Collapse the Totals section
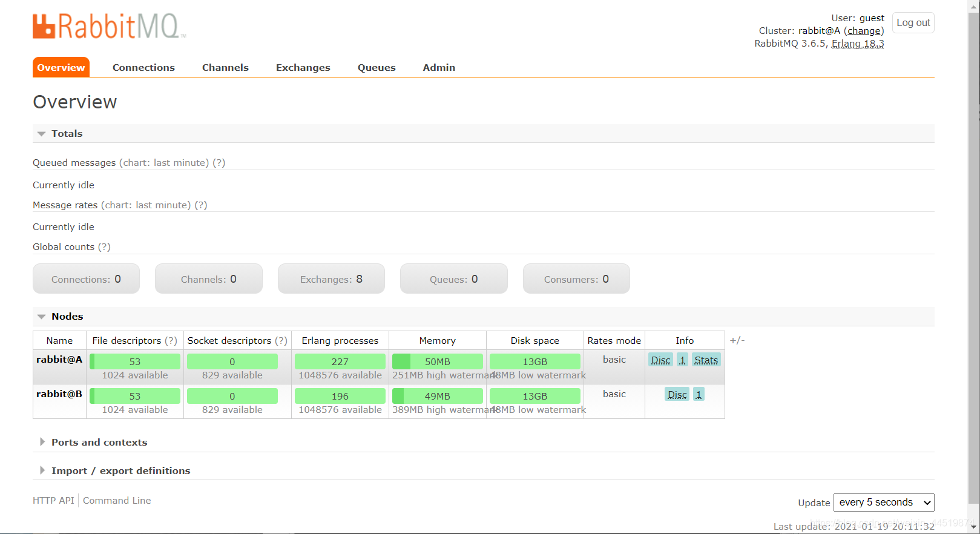This screenshot has height=534, width=980. point(67,133)
